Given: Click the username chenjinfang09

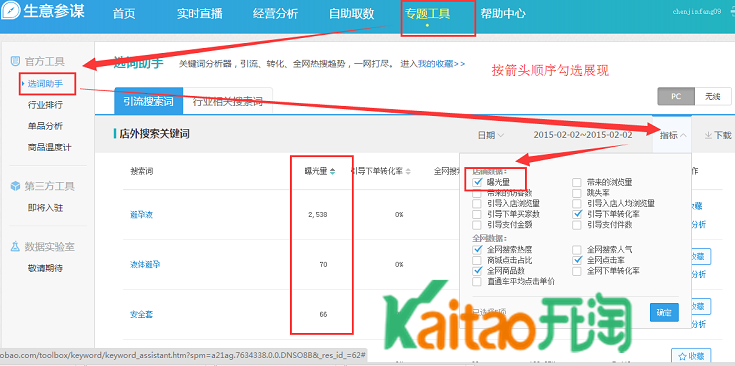Looking at the screenshot, I should [x=697, y=12].
